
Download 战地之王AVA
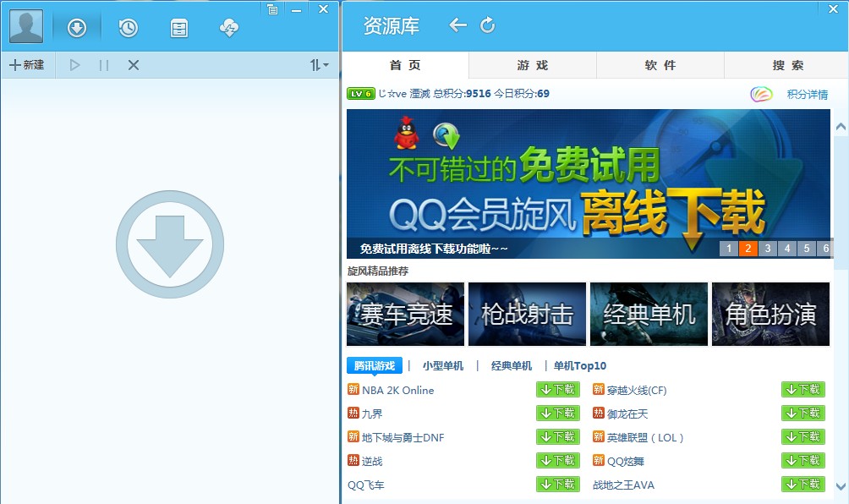pos(803,484)
